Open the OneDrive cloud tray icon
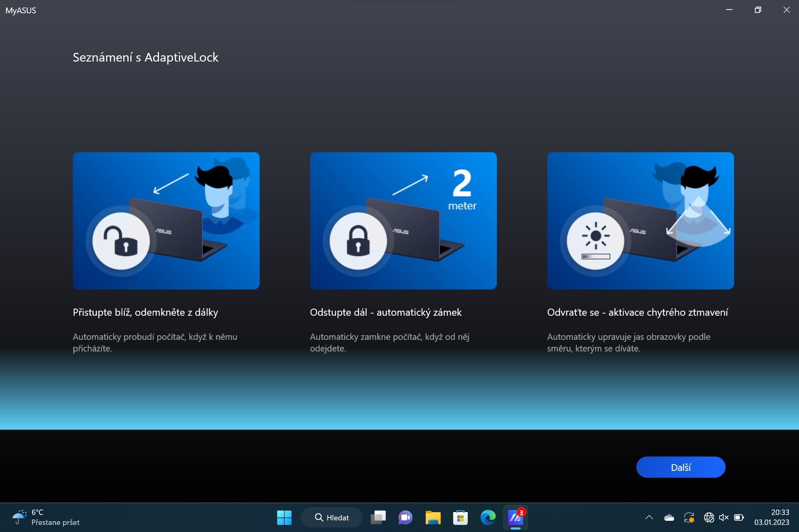Image resolution: width=799 pixels, height=532 pixels. point(669,517)
